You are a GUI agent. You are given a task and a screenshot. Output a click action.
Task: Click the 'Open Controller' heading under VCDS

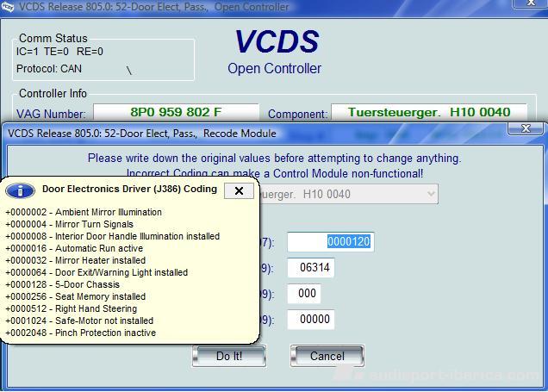coord(274,68)
